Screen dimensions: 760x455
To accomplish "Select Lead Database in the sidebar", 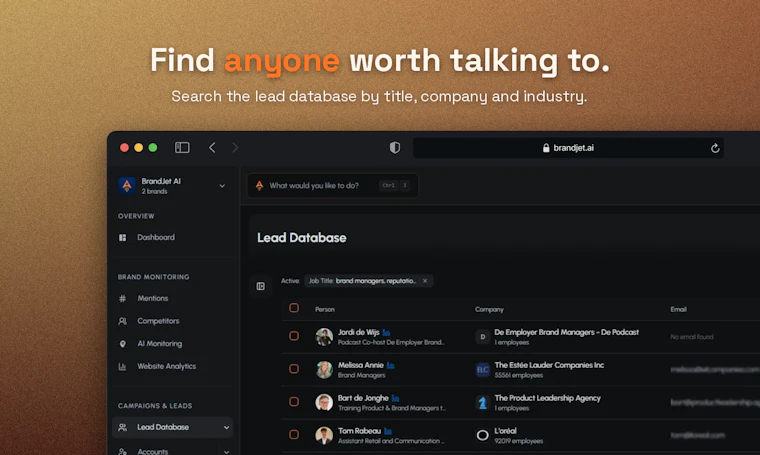I will click(x=173, y=427).
